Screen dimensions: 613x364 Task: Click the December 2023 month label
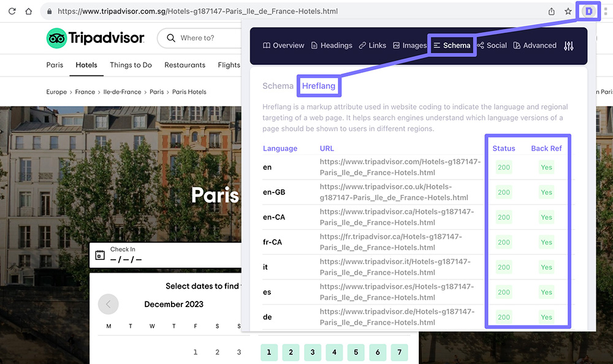click(174, 304)
